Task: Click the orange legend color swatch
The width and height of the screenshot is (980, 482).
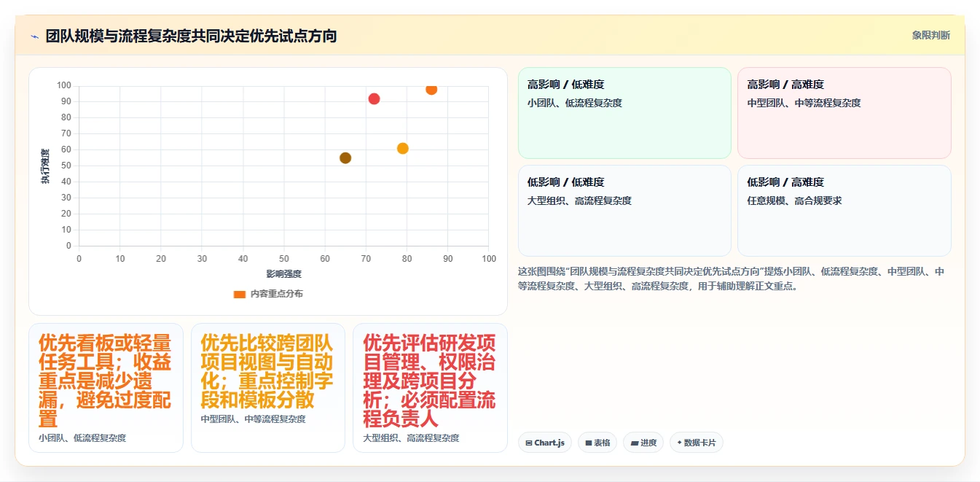Action: pyautogui.click(x=239, y=294)
